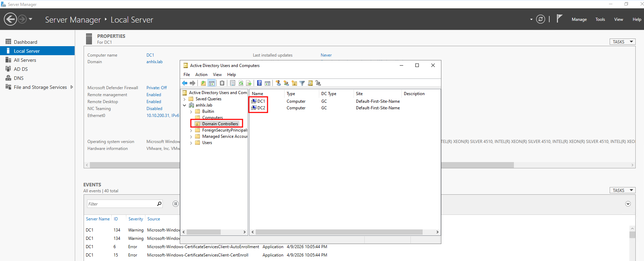Click the Up one level folder icon

[203, 83]
